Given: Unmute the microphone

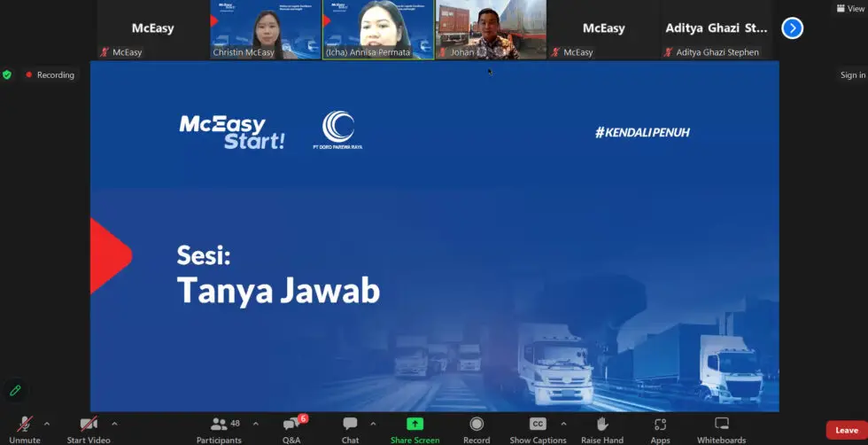Looking at the screenshot, I should click(x=25, y=430).
